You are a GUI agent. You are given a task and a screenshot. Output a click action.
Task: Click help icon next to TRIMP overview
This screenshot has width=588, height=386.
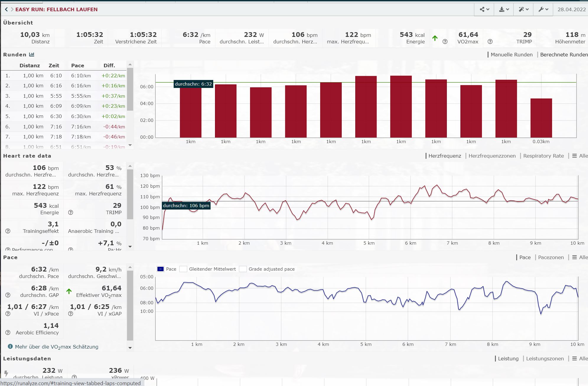(490, 42)
